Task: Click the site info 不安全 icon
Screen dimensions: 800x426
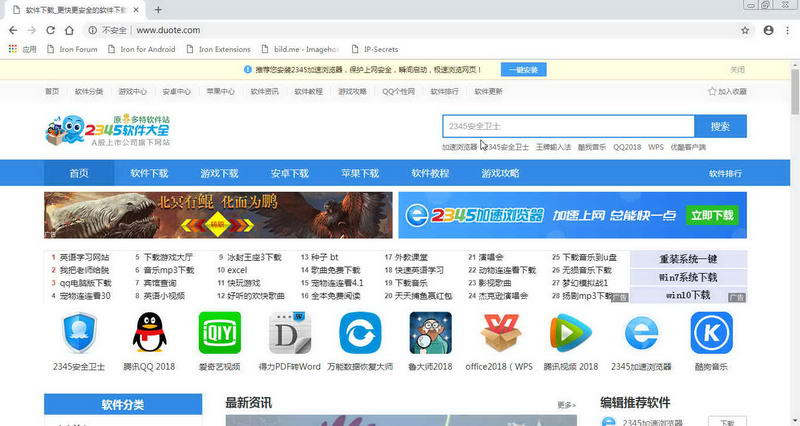Action: click(x=92, y=30)
